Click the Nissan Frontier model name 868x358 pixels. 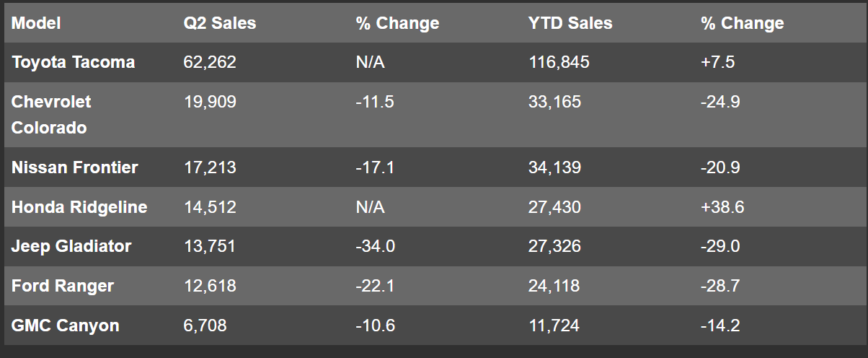pyautogui.click(x=74, y=167)
